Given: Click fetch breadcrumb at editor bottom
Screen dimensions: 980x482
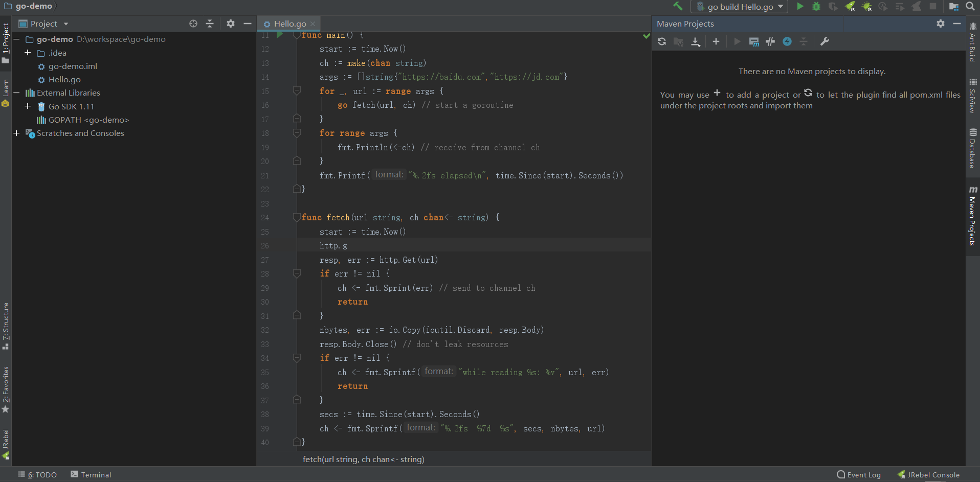Looking at the screenshot, I should pos(363,459).
